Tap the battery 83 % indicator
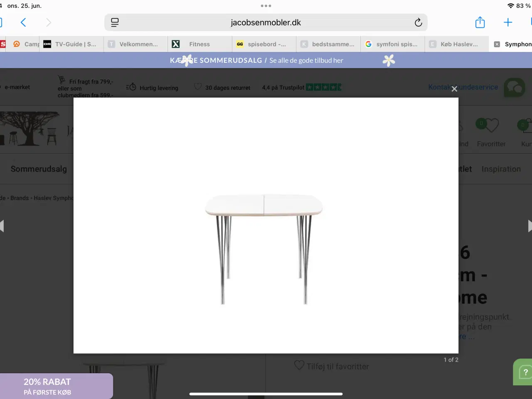Viewport: 532px width, 399px height. 523,6
